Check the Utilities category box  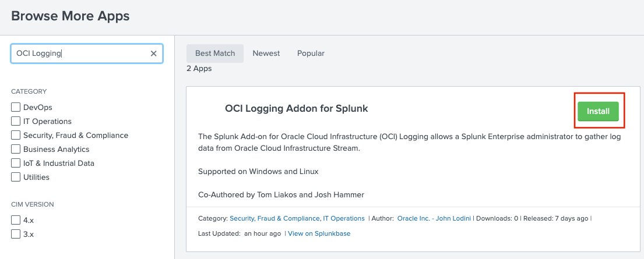pyautogui.click(x=16, y=178)
